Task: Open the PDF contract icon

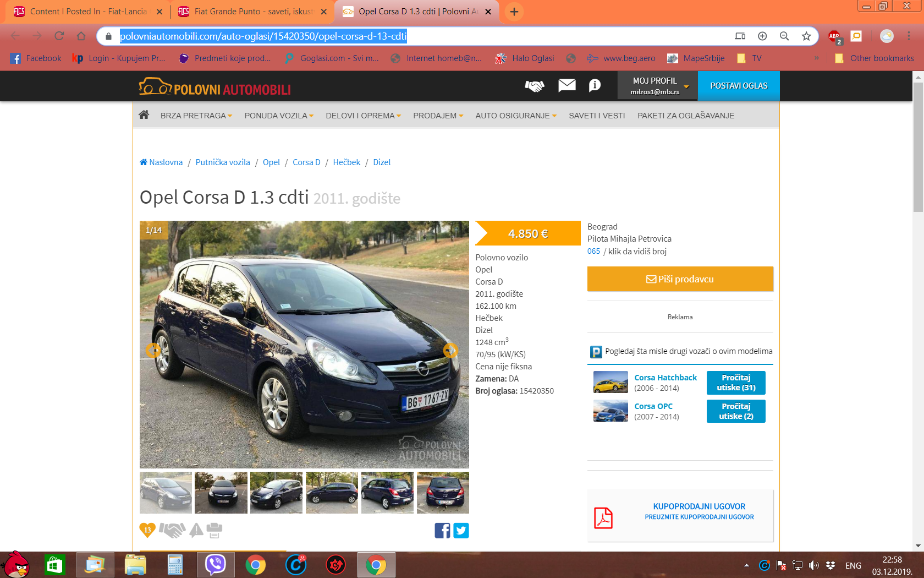Action: (603, 518)
